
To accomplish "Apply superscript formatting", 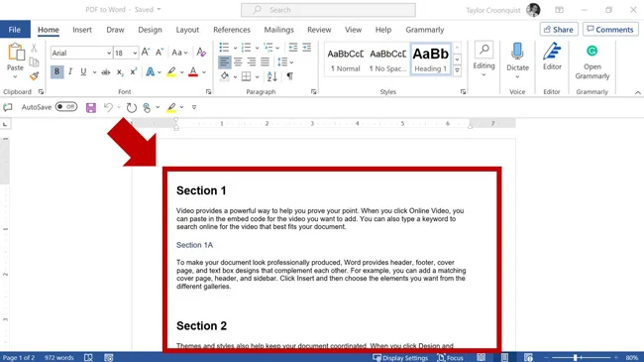I will [134, 72].
